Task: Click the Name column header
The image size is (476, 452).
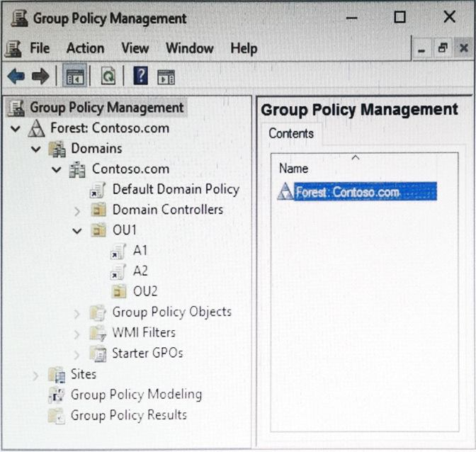Action: (293, 169)
